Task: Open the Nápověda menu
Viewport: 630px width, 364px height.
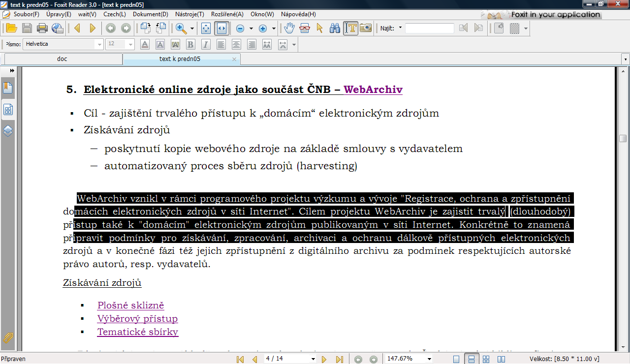Action: tap(298, 14)
